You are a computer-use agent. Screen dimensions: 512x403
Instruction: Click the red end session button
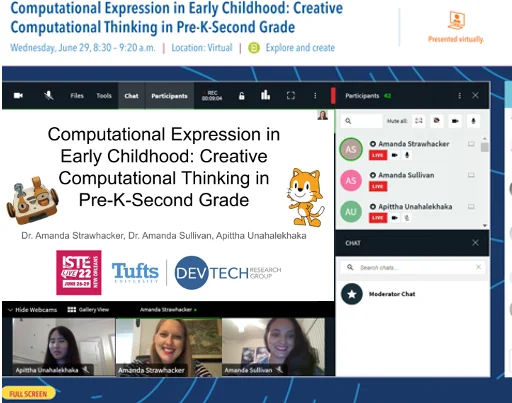coord(333,96)
